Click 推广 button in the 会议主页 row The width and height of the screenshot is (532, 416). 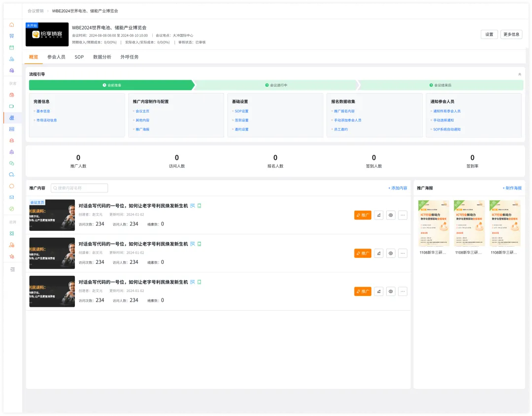(x=363, y=215)
